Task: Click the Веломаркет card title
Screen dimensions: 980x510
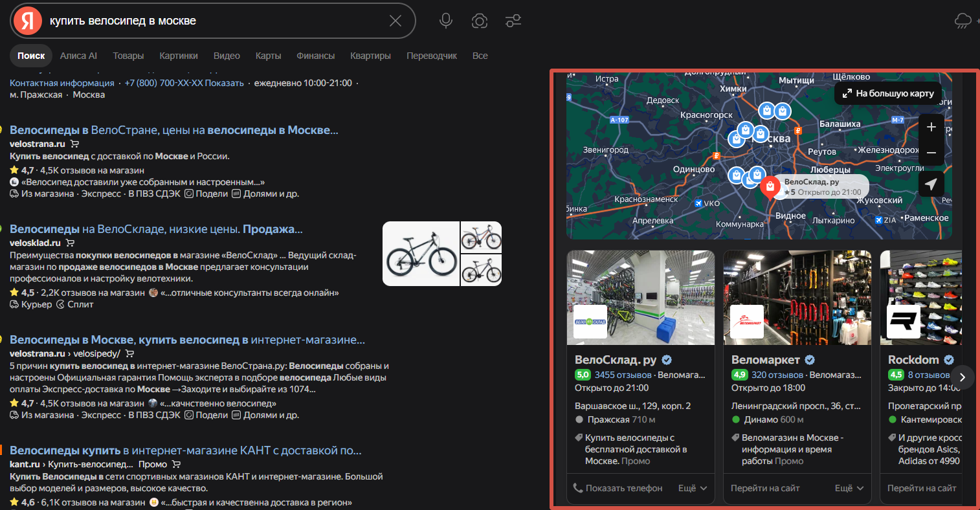Action: 766,360
